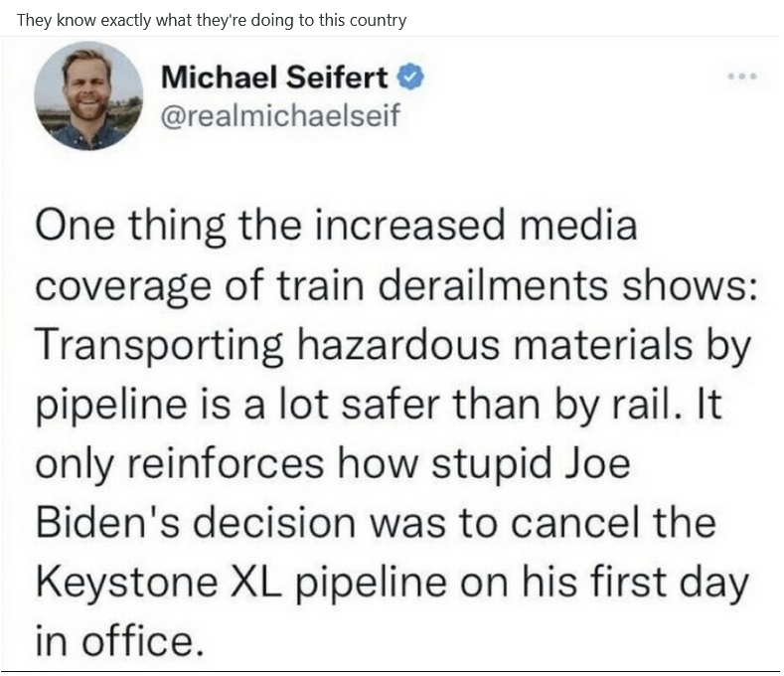Viewport: 784px width, 676px height.
Task: Click the line beginning 'Biden's decision was'
Action: 375,524
